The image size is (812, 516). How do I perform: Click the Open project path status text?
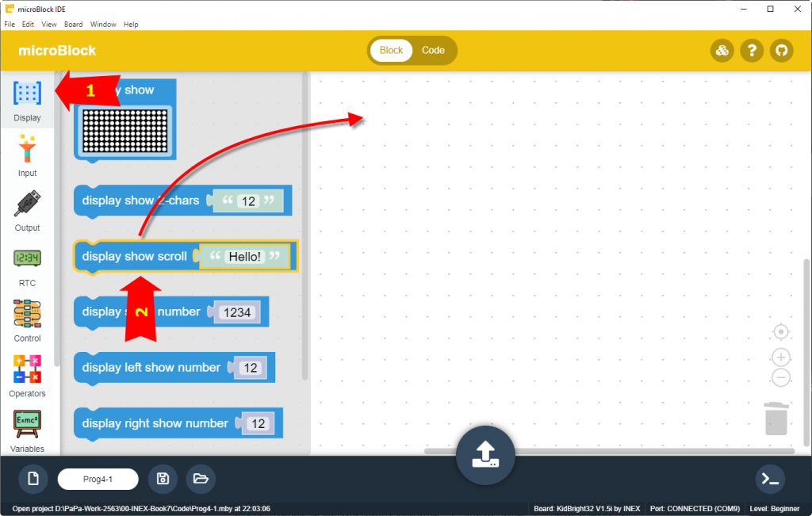pyautogui.click(x=141, y=509)
